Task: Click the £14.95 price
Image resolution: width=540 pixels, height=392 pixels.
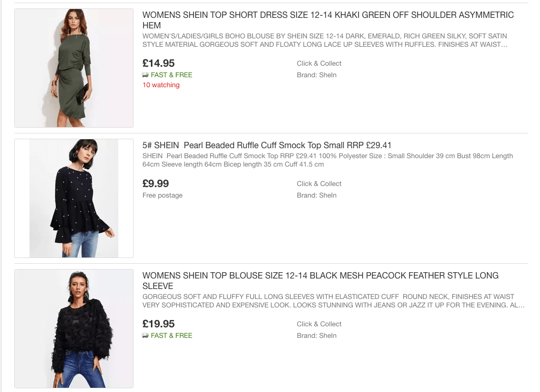Action: [x=158, y=64]
